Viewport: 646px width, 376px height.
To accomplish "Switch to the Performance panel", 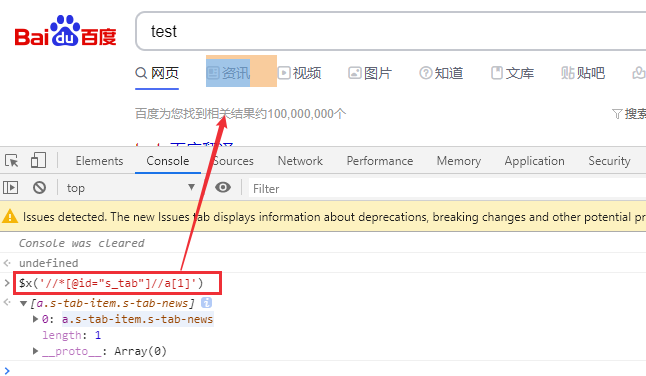I will tap(379, 161).
